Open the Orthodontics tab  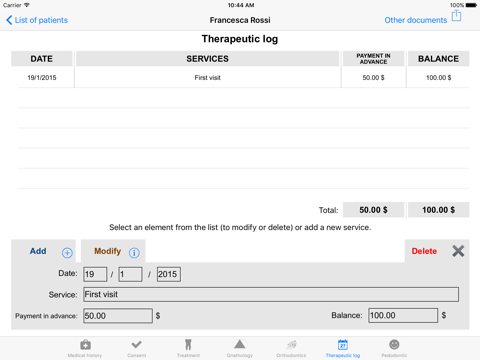[x=291, y=348]
